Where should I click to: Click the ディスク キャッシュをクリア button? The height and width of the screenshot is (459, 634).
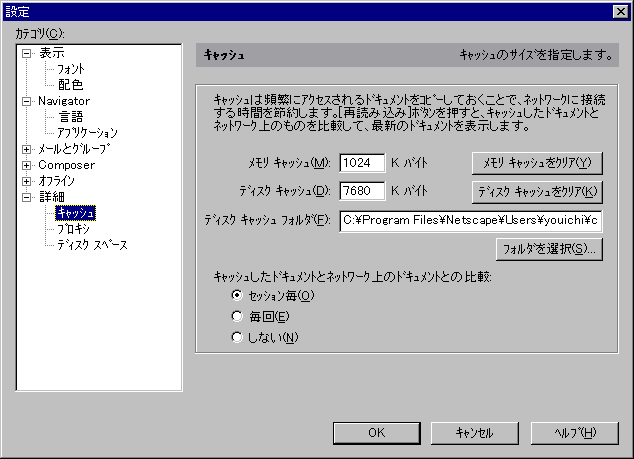pyautogui.click(x=537, y=192)
